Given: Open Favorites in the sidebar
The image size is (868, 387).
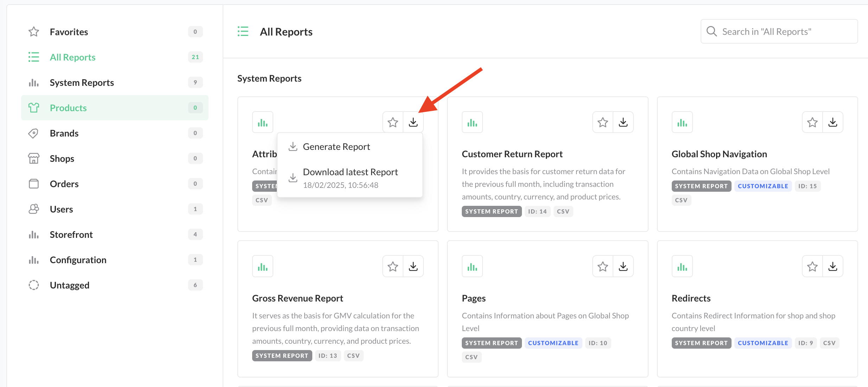Looking at the screenshot, I should point(69,32).
